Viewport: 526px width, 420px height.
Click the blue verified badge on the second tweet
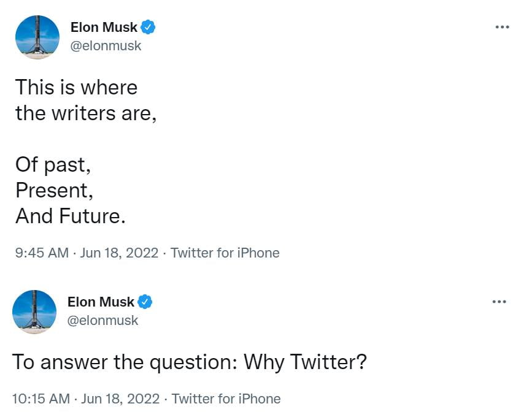tap(145, 302)
